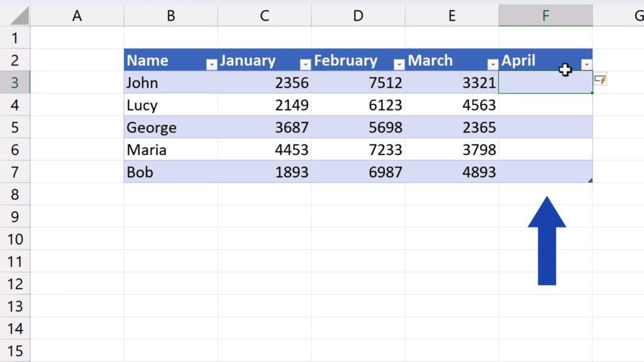This screenshot has height=362, width=644.
Task: Select column B header
Action: (x=171, y=16)
